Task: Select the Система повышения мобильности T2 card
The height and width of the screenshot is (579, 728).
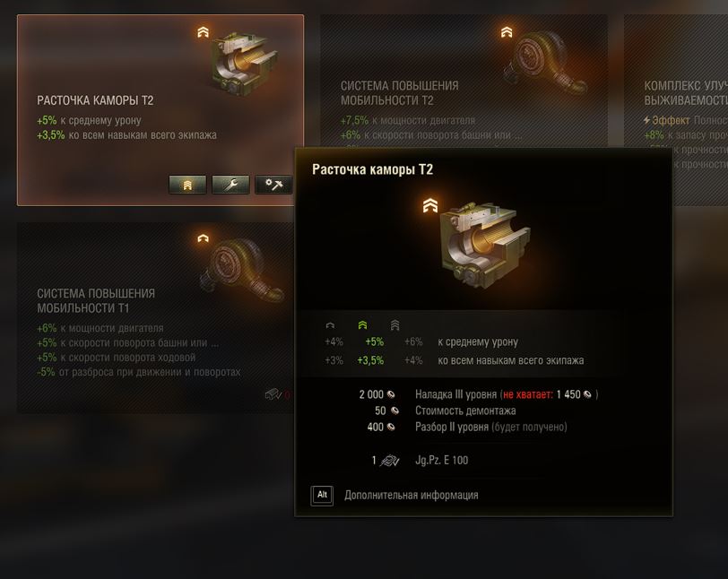Action: (x=464, y=81)
